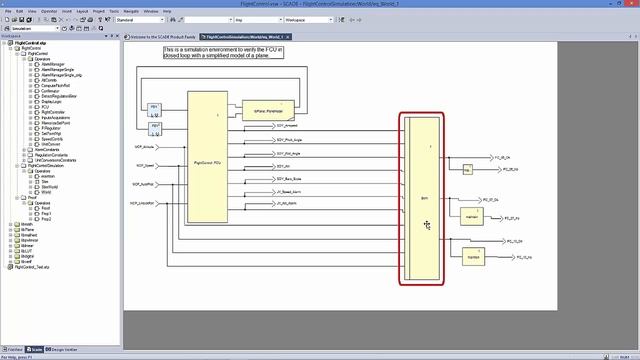Select SpeedControl operator in tree
640x360 pixels.
tap(52, 139)
